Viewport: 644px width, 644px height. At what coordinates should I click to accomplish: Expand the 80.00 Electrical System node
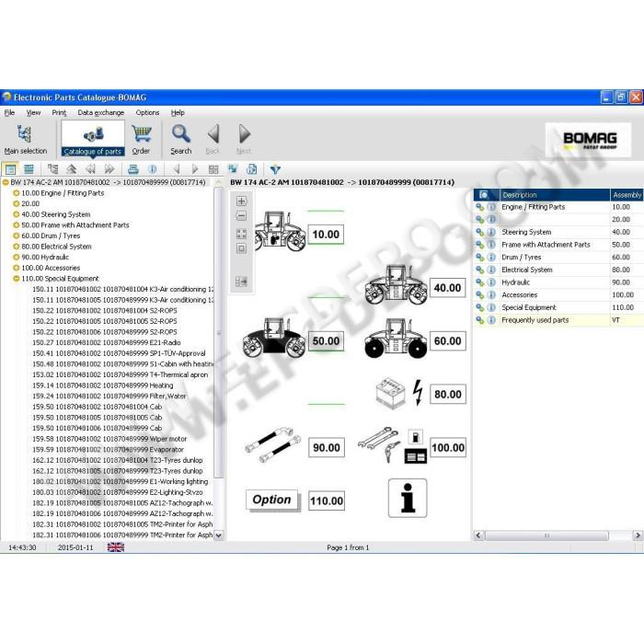click(17, 246)
